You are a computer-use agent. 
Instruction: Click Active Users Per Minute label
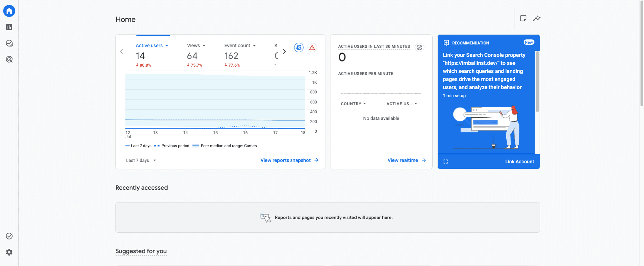point(366,74)
